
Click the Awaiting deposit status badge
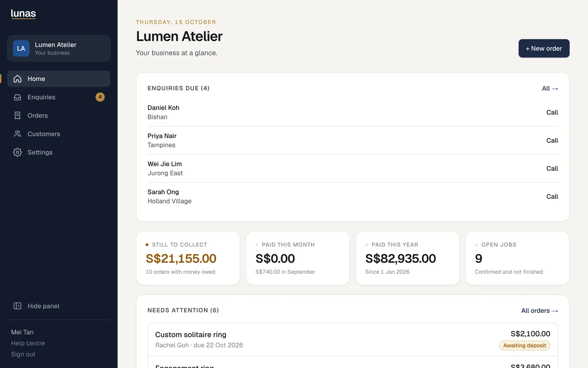pos(524,346)
